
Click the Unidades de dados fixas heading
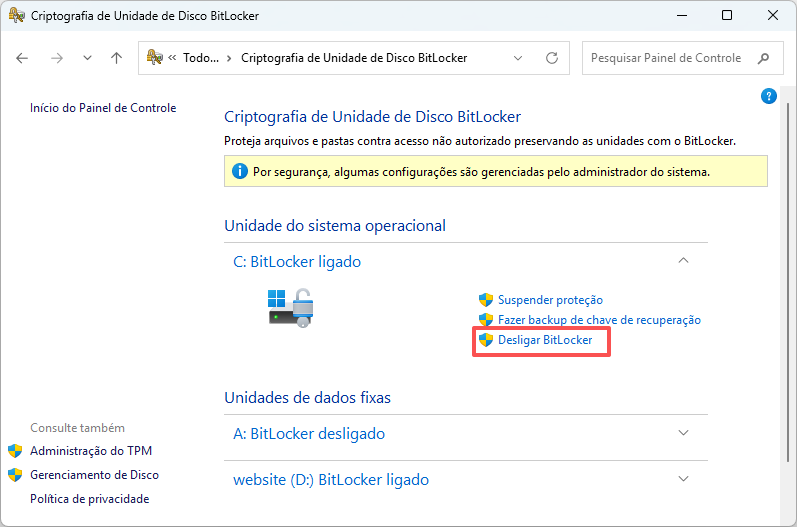coord(308,397)
